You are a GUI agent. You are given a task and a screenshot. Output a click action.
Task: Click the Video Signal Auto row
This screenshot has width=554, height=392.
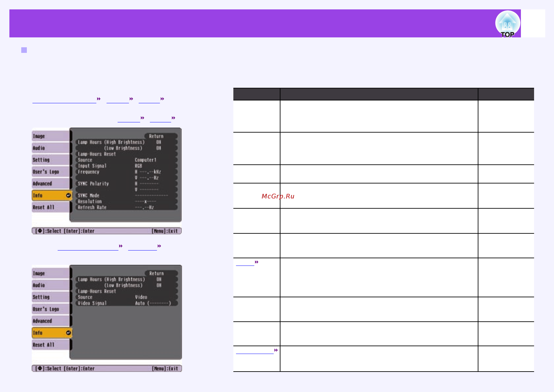tap(127, 303)
